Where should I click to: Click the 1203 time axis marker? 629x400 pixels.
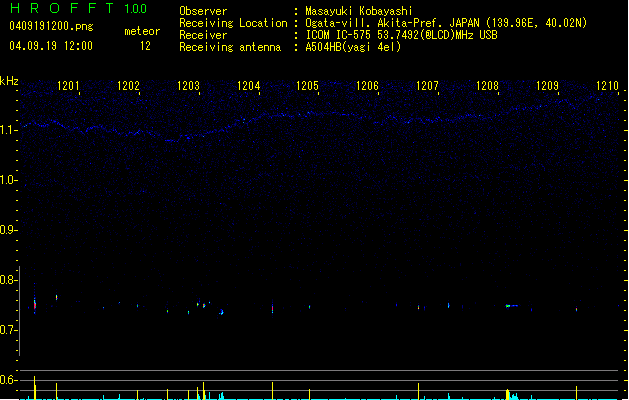(188, 85)
